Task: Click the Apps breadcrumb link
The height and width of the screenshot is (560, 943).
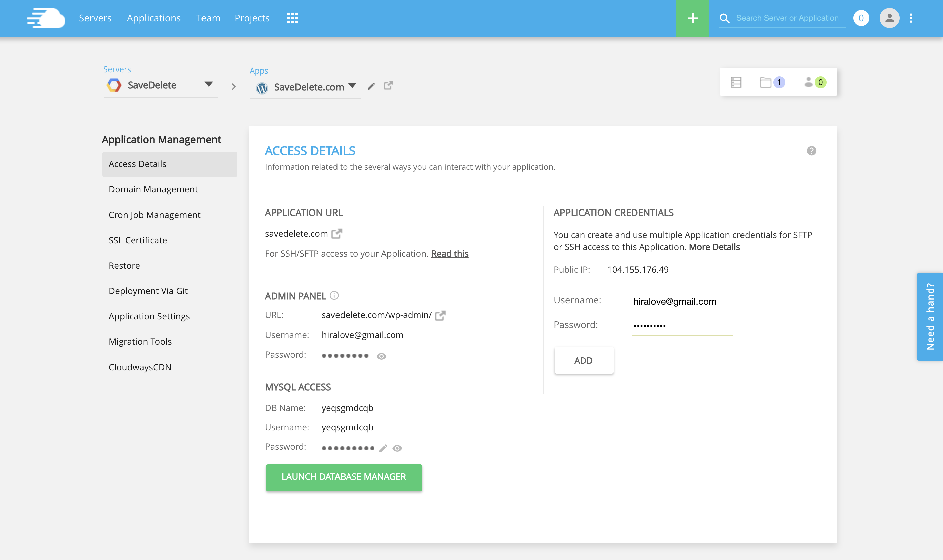Action: [x=259, y=71]
